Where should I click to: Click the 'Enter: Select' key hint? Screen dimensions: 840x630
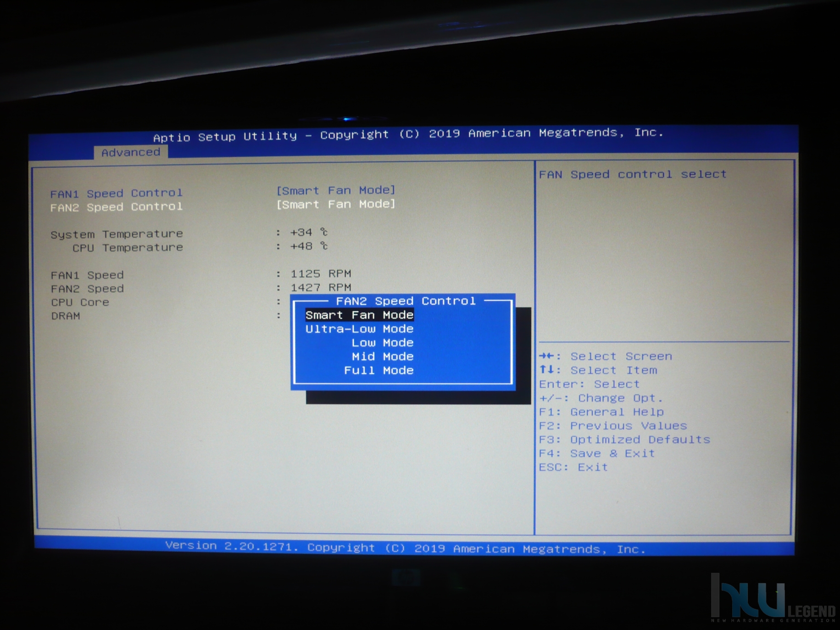[x=589, y=384]
